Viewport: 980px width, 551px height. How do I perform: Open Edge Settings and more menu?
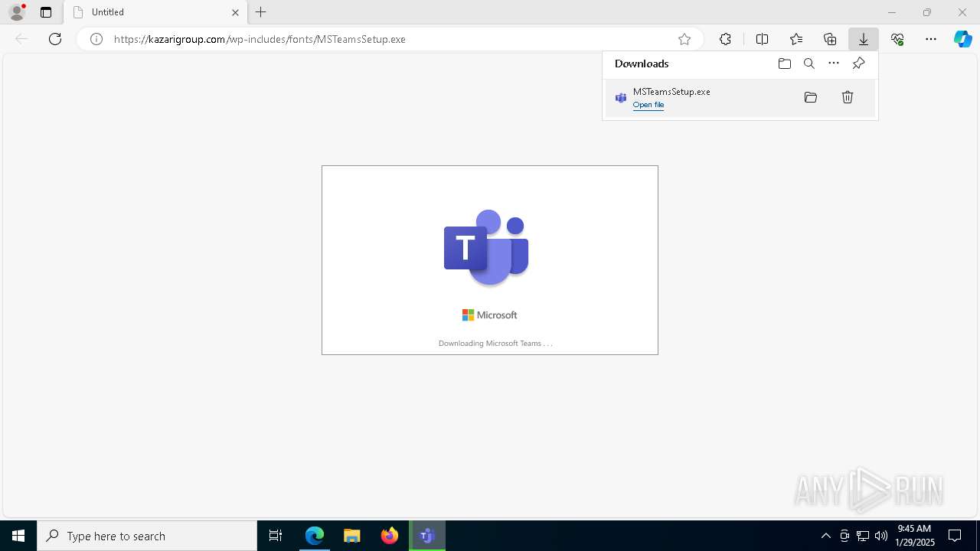pyautogui.click(x=931, y=39)
